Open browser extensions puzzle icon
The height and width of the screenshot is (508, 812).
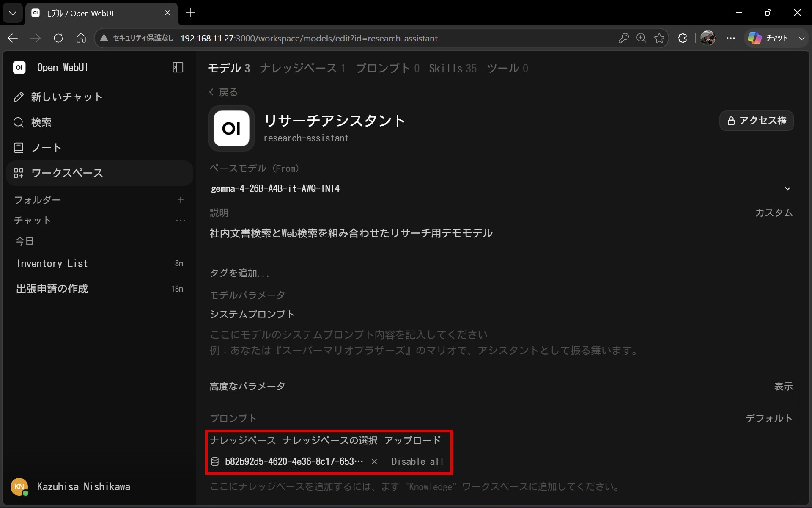click(682, 38)
